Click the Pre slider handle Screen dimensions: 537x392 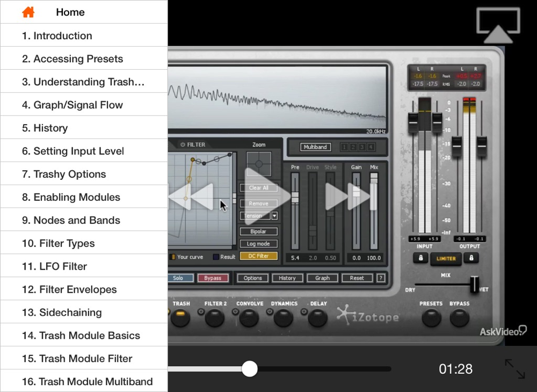(295, 198)
